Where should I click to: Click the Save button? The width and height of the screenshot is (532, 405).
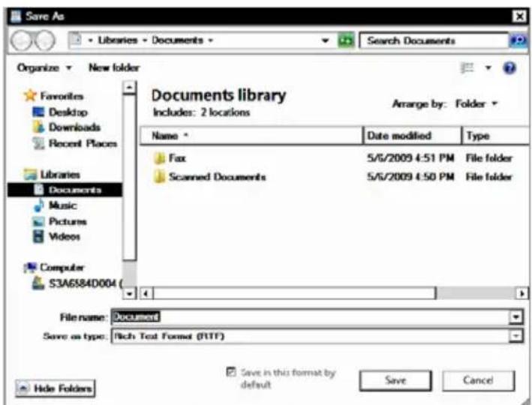click(x=395, y=380)
